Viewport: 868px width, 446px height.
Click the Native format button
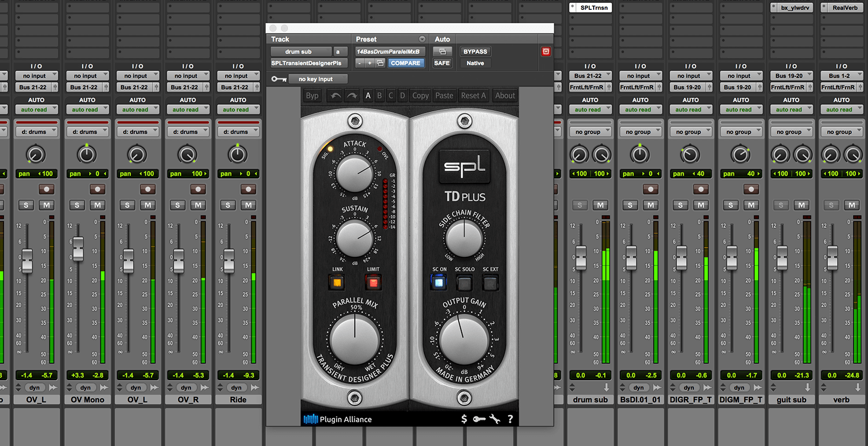pyautogui.click(x=475, y=63)
